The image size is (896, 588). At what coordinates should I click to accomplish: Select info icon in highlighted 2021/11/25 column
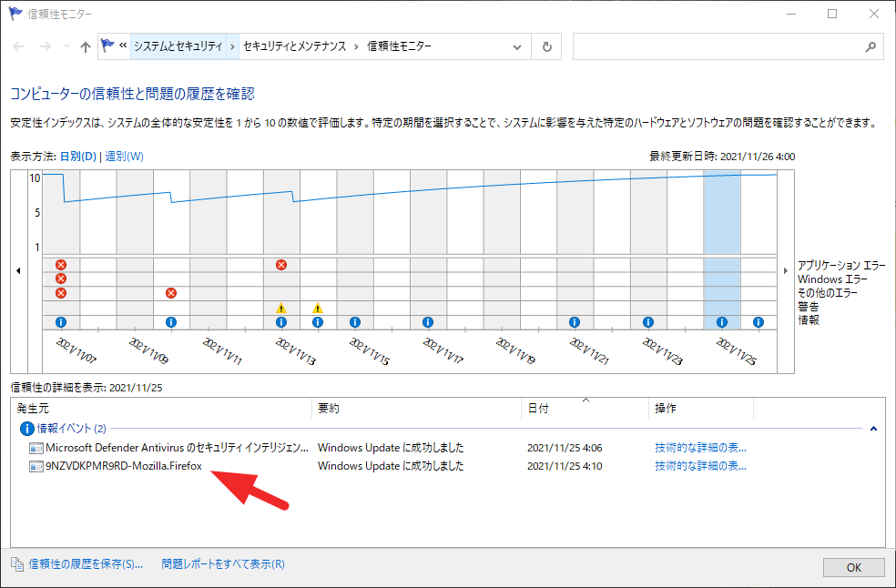[x=722, y=322]
